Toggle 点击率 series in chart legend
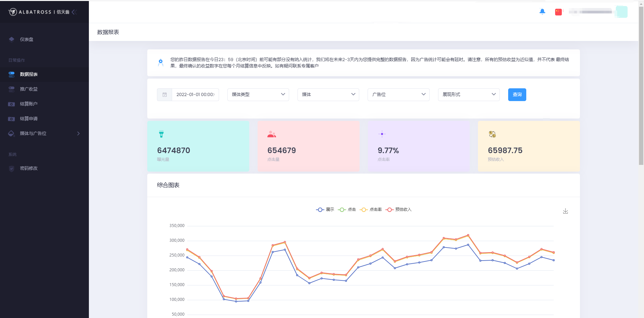The height and width of the screenshot is (318, 644). pos(371,210)
